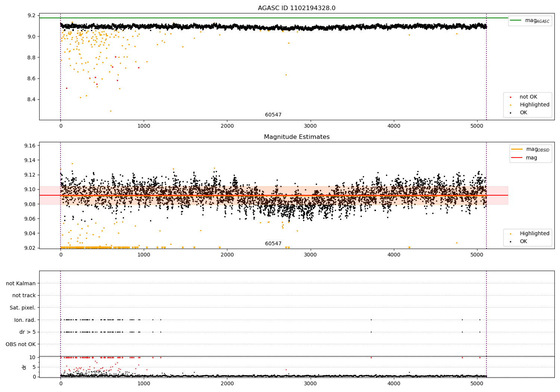The height and width of the screenshot is (392, 560).
Task: Click the y-axis tick '9.16'
Action: tap(30, 146)
